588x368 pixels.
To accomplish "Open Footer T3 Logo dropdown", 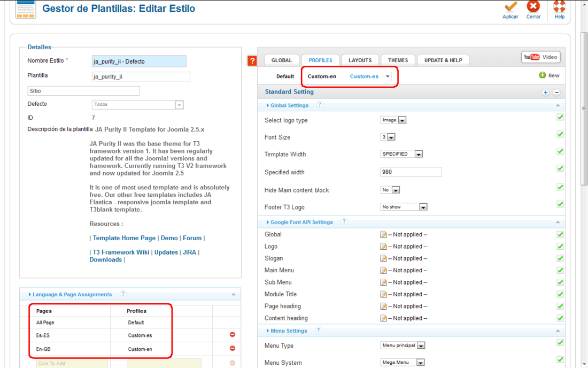I will click(x=404, y=207).
